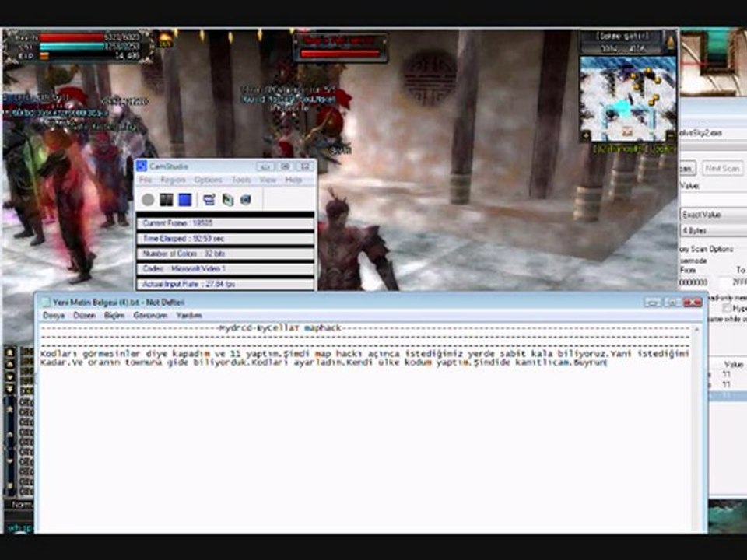747x560 pixels.
Task: Click the CamStudio record button
Action: pos(148,200)
